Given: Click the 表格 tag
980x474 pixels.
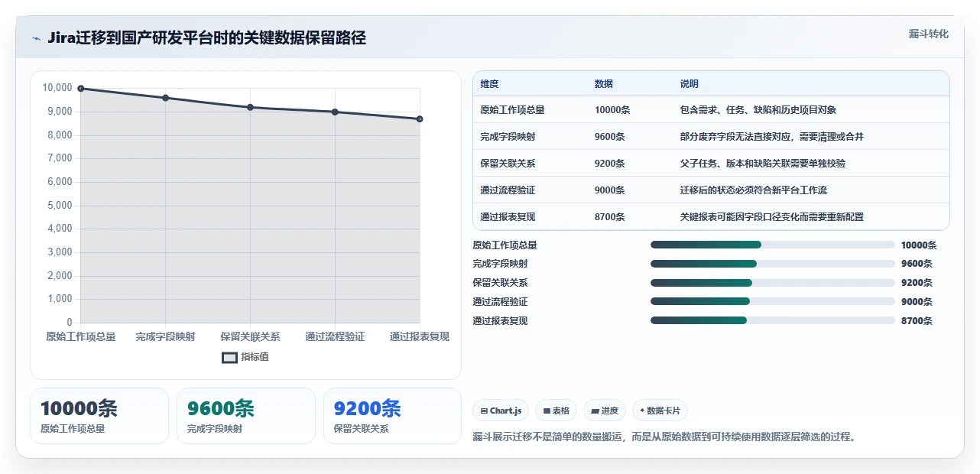Looking at the screenshot, I should 556,411.
